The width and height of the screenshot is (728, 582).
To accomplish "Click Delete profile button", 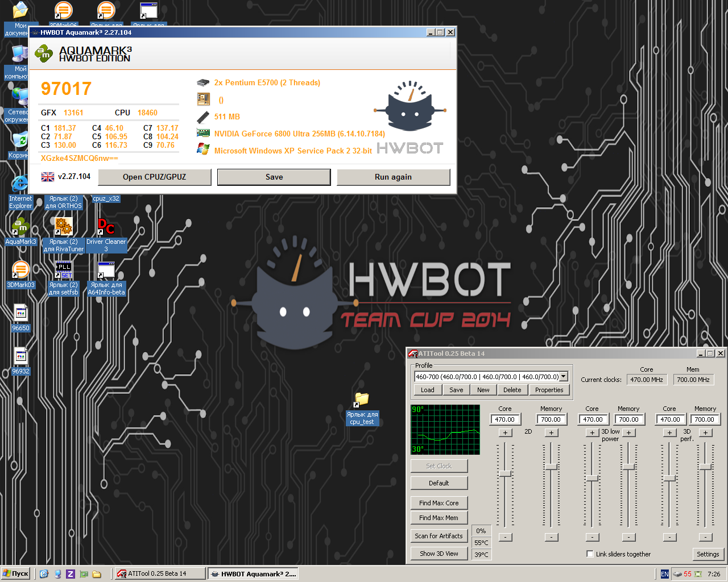I will [512, 390].
